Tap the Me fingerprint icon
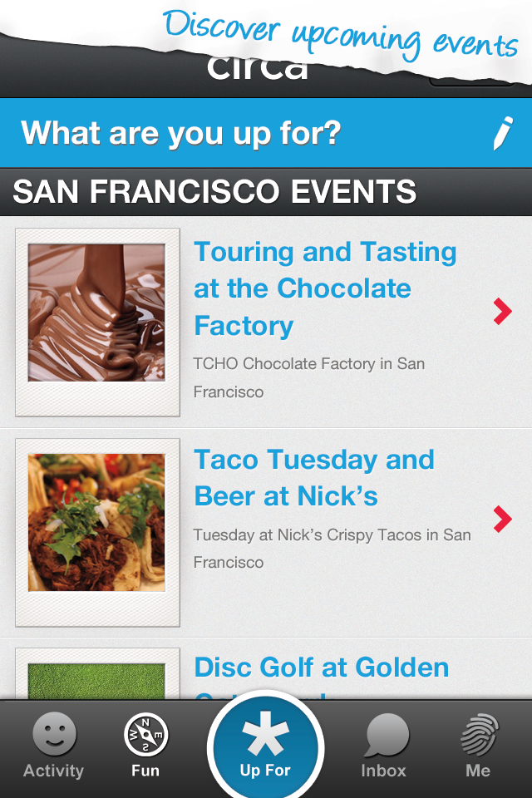This screenshot has height=798, width=532. (x=479, y=734)
